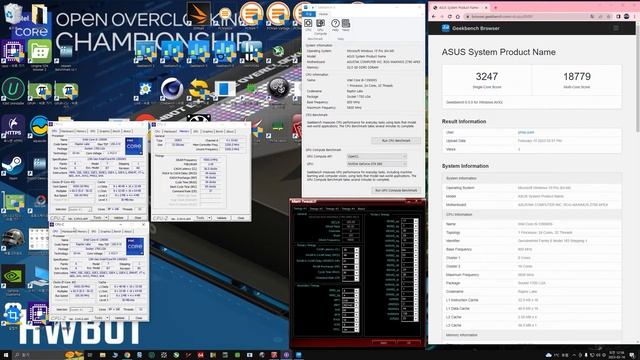Open About tab in the bottom CPU-Z window

tap(128, 231)
